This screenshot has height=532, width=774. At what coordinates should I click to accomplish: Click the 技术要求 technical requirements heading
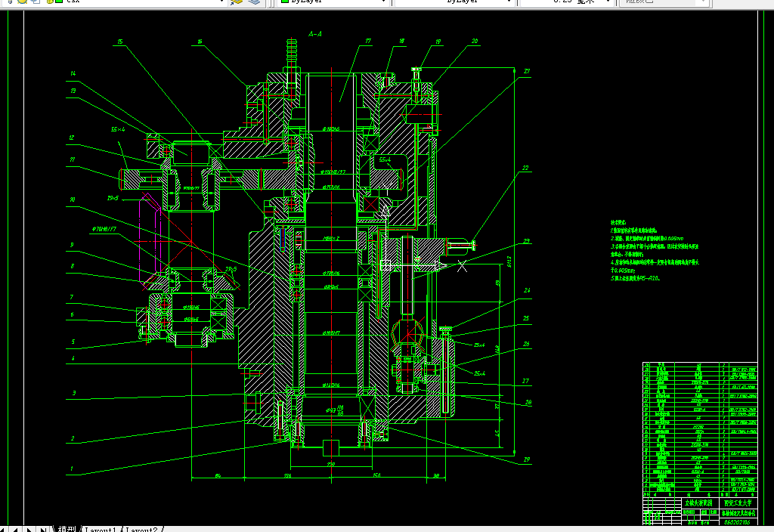[x=618, y=223]
